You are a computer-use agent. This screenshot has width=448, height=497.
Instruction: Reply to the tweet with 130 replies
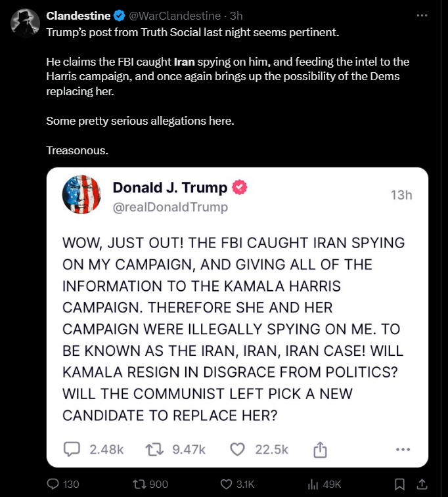click(53, 484)
